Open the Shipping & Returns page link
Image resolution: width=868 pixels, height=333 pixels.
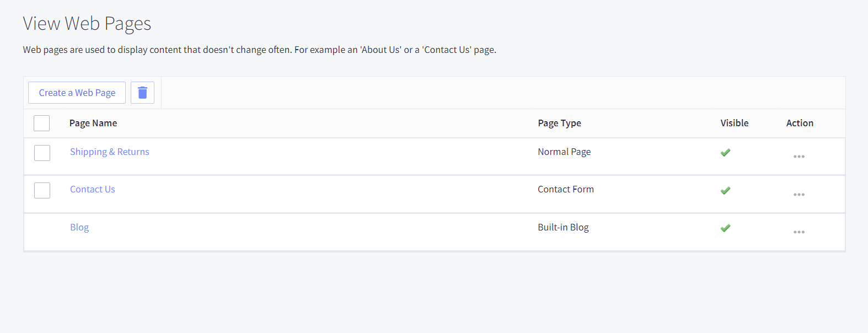pyautogui.click(x=109, y=152)
